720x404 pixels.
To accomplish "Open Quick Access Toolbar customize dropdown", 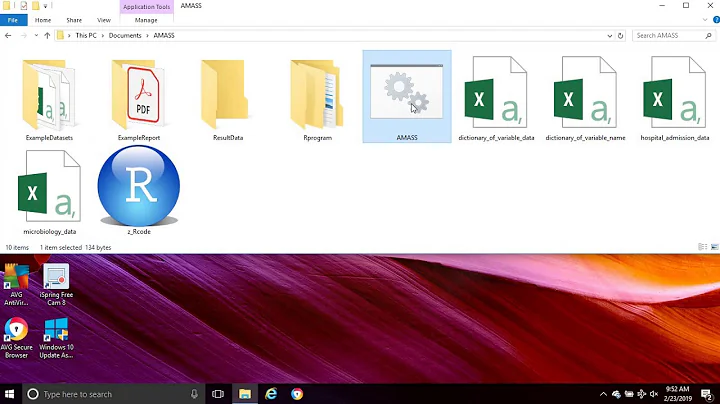I will click(x=45, y=6).
